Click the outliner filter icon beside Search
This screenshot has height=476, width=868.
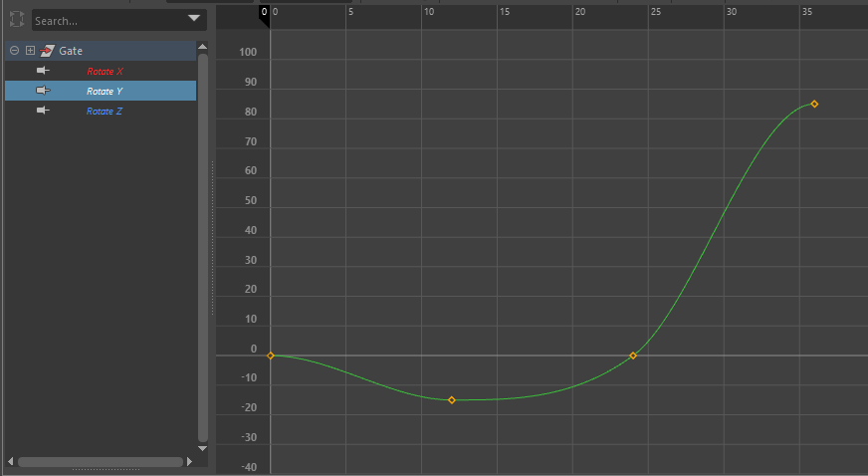coord(17,20)
